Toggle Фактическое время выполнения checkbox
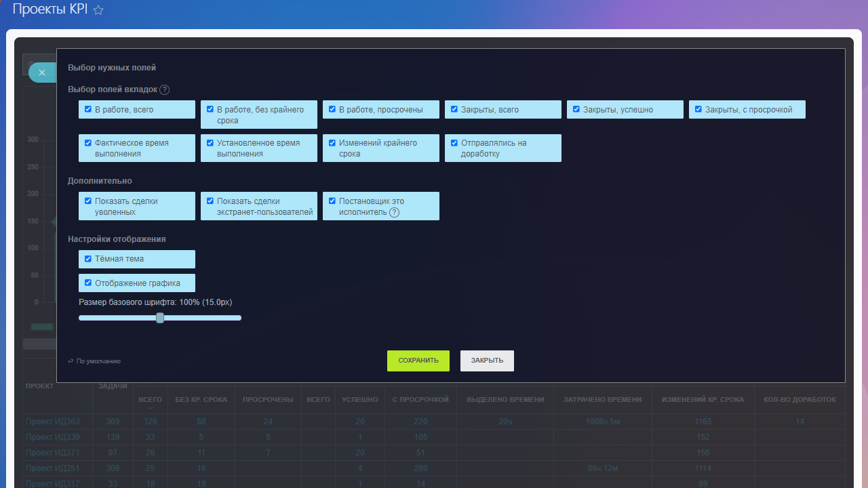 (x=88, y=143)
